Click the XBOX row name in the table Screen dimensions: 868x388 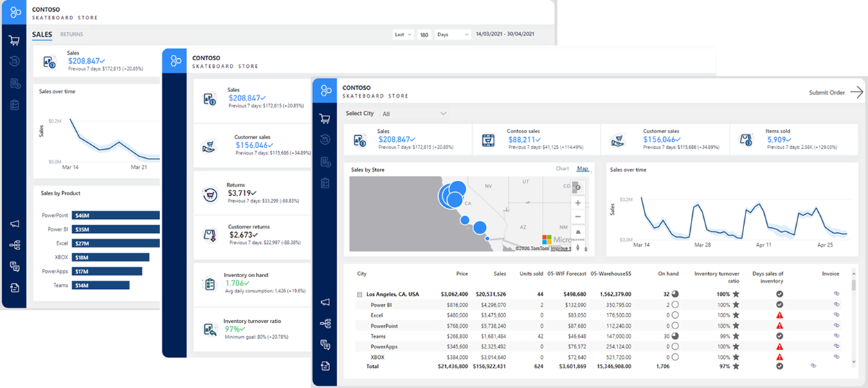click(378, 357)
